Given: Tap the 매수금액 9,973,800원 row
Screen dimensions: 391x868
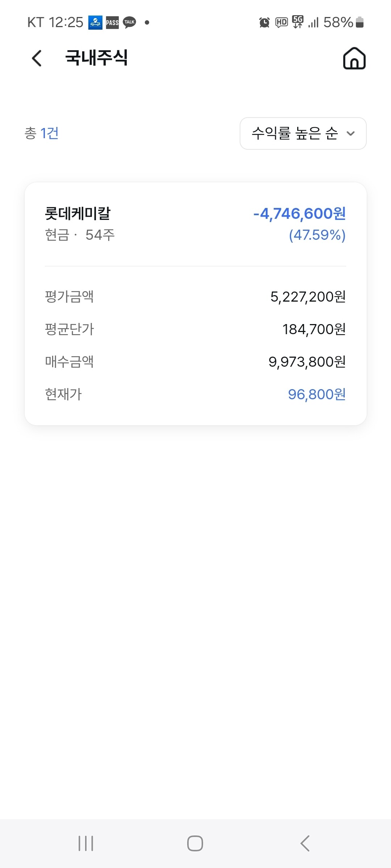Looking at the screenshot, I should click(x=195, y=362).
